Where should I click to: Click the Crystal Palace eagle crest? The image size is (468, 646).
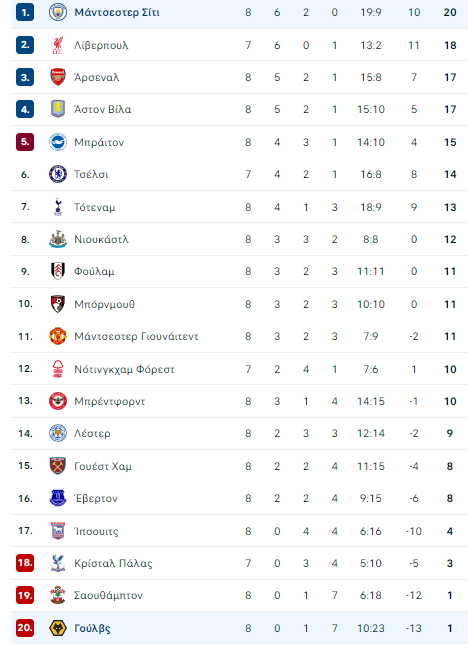pos(58,563)
